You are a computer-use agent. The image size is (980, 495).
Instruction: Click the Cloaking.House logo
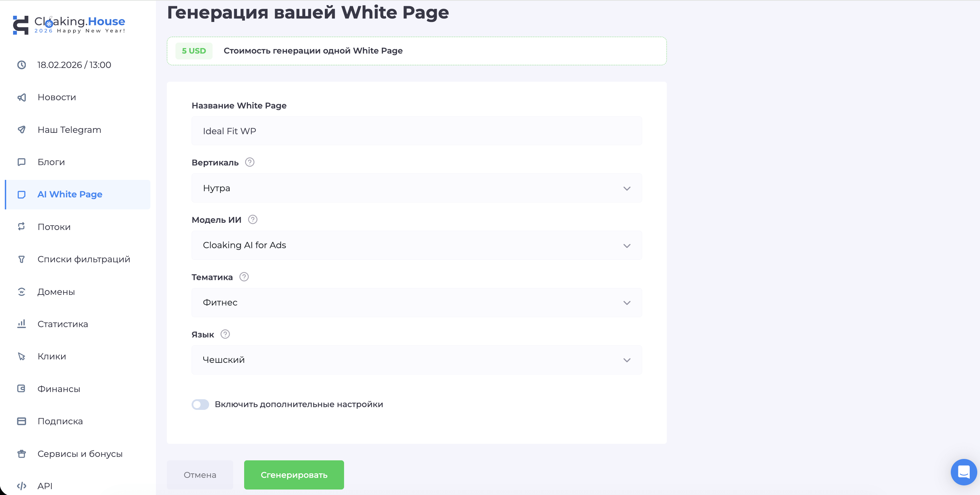pos(68,25)
